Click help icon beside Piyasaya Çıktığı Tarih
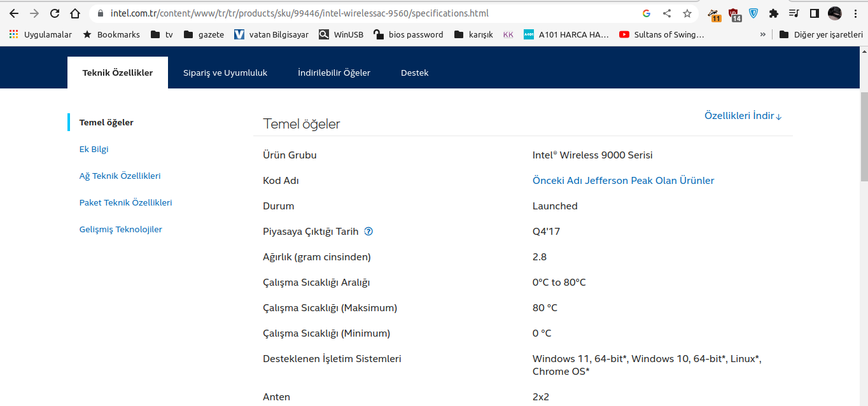Image resolution: width=868 pixels, height=406 pixels. (x=368, y=232)
